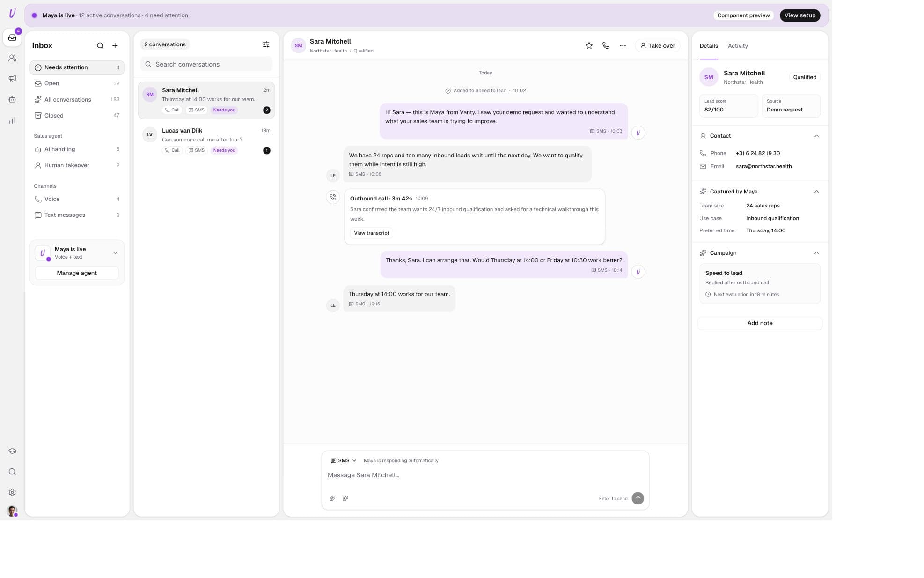Click the Message Sara Mitchell input
The image size is (924, 578).
tap(485, 475)
